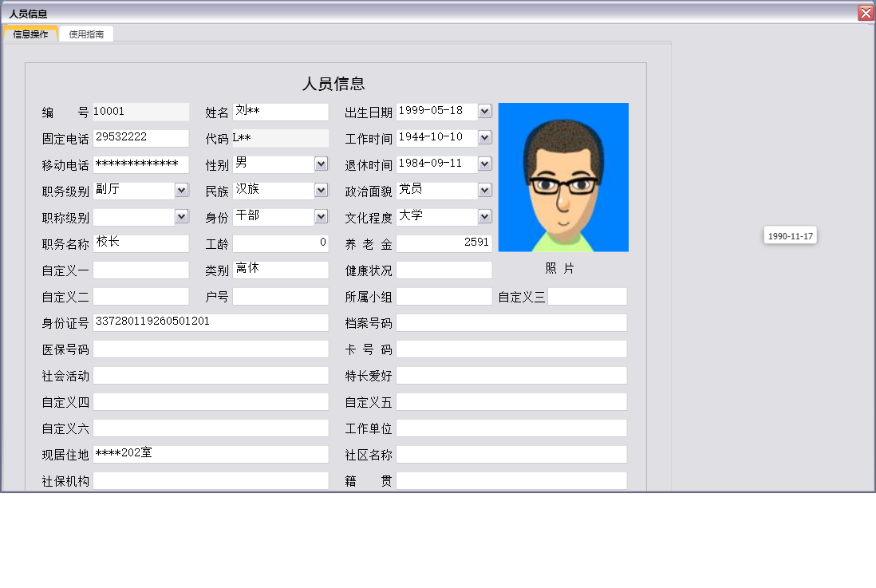Viewport: 876px width, 588px height.
Task: Close the 人员信息 window
Action: click(867, 12)
